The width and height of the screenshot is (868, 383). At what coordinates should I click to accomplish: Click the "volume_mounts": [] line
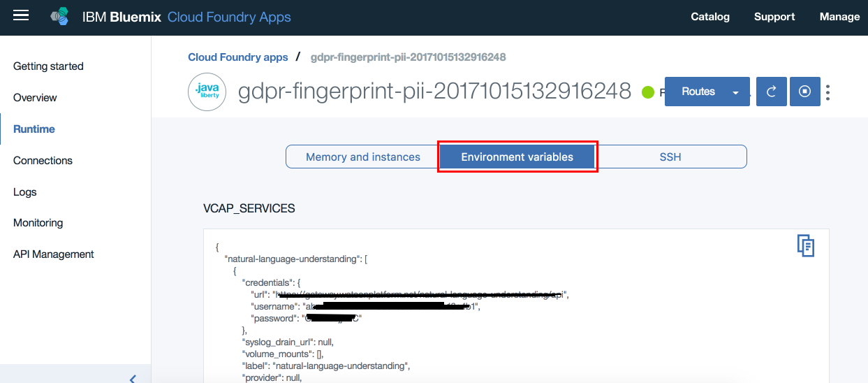click(x=283, y=354)
